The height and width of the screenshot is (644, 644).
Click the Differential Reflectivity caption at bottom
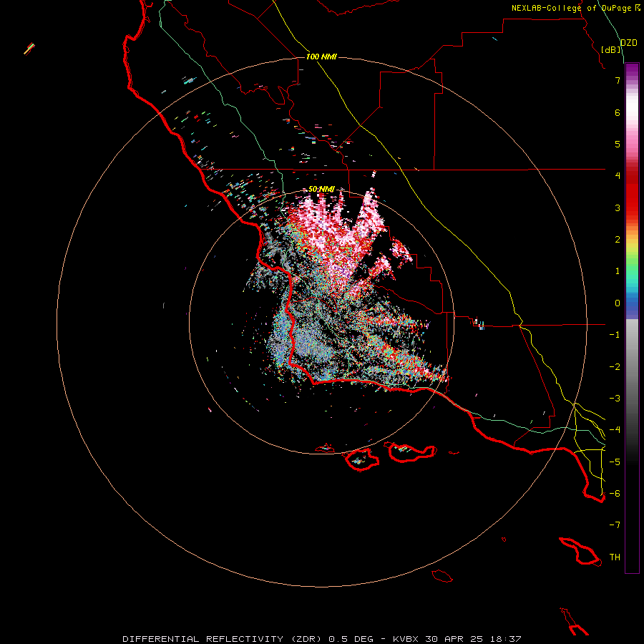point(321,639)
